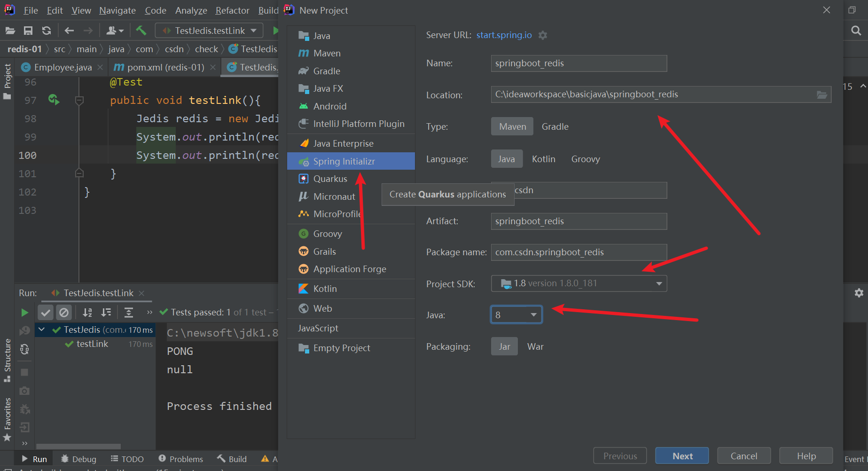The height and width of the screenshot is (471, 868).
Task: Click the Cancel button
Action: tap(743, 456)
